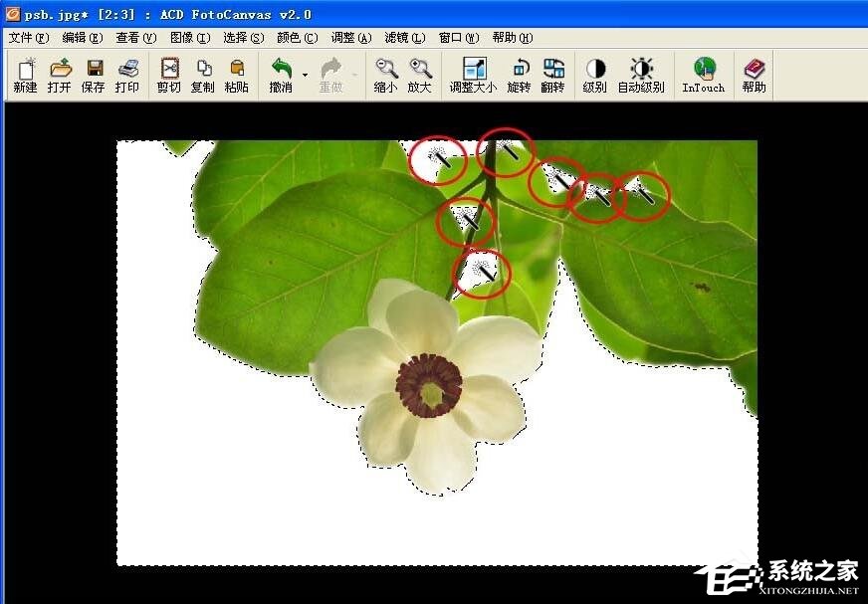Cut selection with 剪切 icon
868x604 pixels.
pos(169,76)
